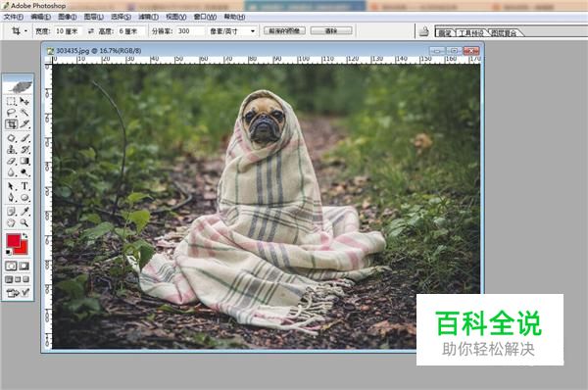Image resolution: width=588 pixels, height=390 pixels.
Task: Click the feather logo atop the toolbox
Action: coord(18,86)
